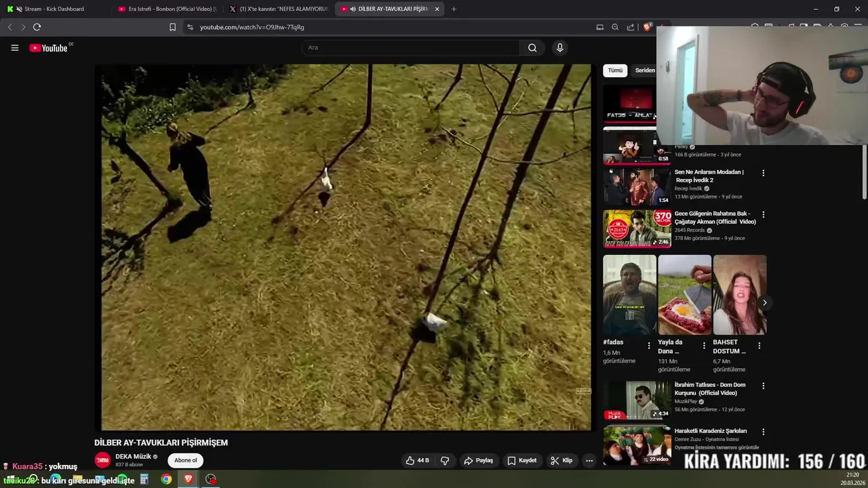This screenshot has height=488, width=868.
Task: Open İbrahim Tatlıses Dom Dom Kurşunu title
Action: [x=710, y=389]
